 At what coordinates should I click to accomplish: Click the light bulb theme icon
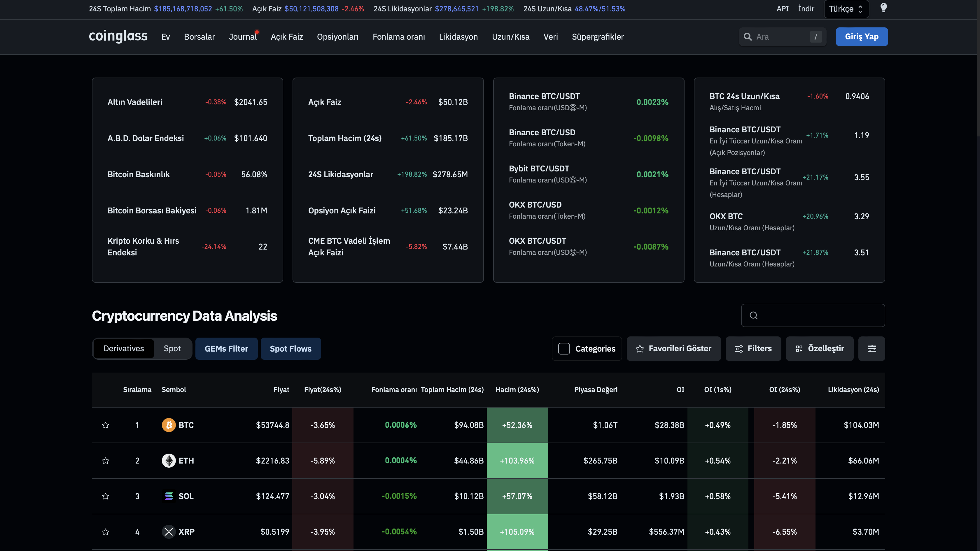(x=883, y=8)
